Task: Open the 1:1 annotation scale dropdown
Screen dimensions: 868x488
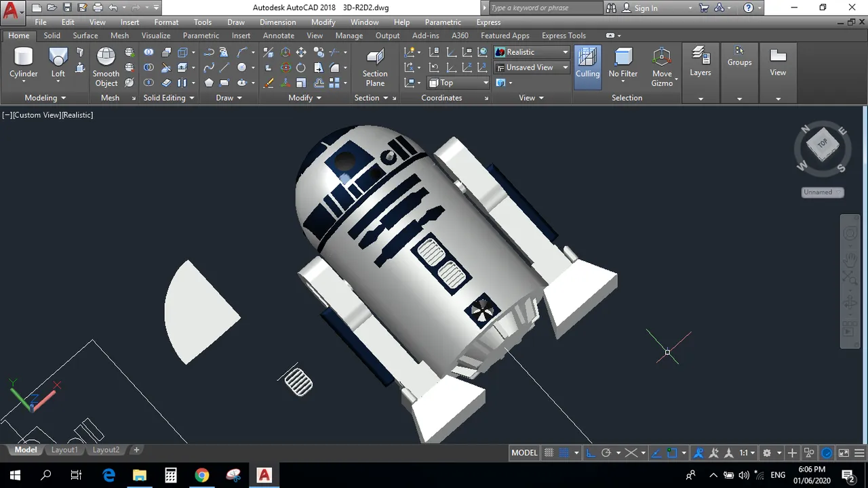Action: [x=747, y=453]
